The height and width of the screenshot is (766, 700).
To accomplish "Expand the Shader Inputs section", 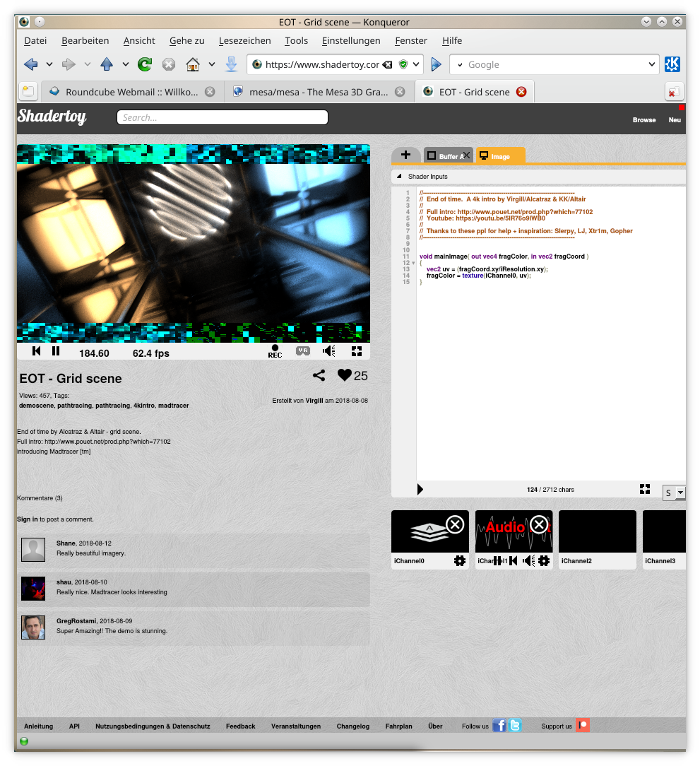I will point(398,177).
